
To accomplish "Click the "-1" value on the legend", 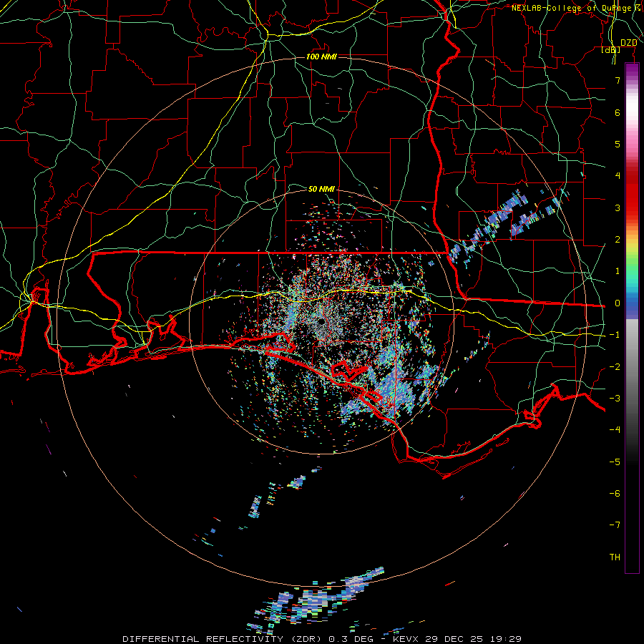I will [615, 335].
